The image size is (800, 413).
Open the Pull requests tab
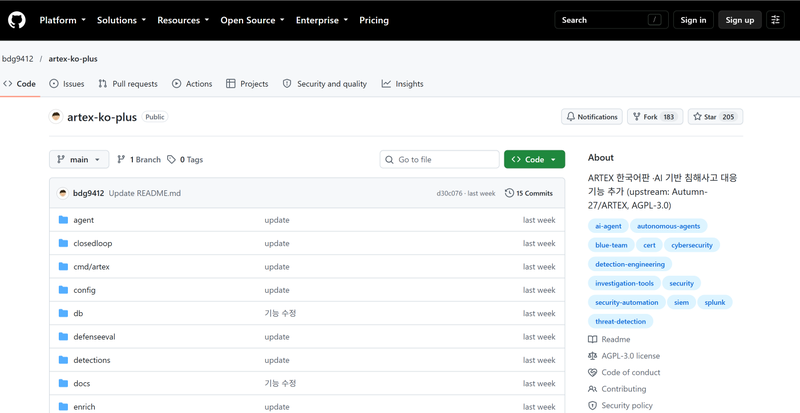point(128,84)
